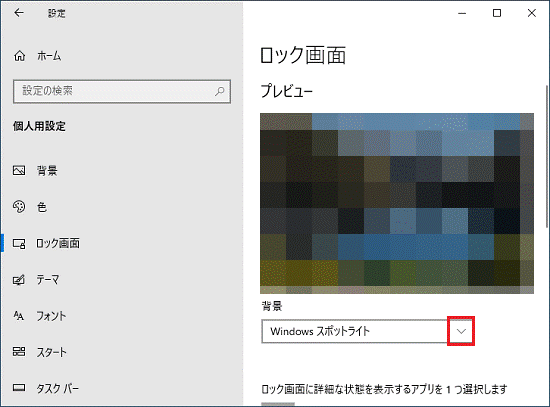
Task: Maximize the 設定 window
Action: pos(497,13)
